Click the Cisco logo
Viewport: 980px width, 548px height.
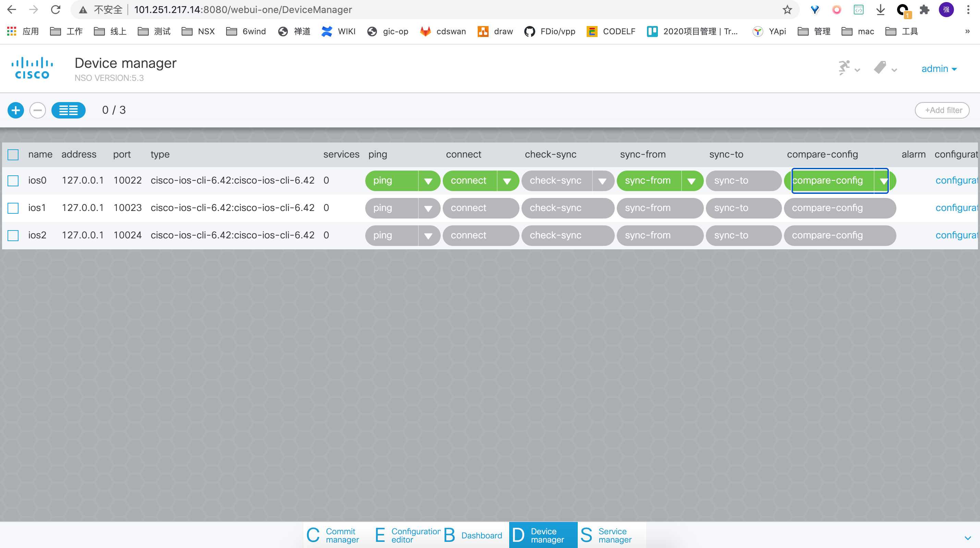coord(32,68)
